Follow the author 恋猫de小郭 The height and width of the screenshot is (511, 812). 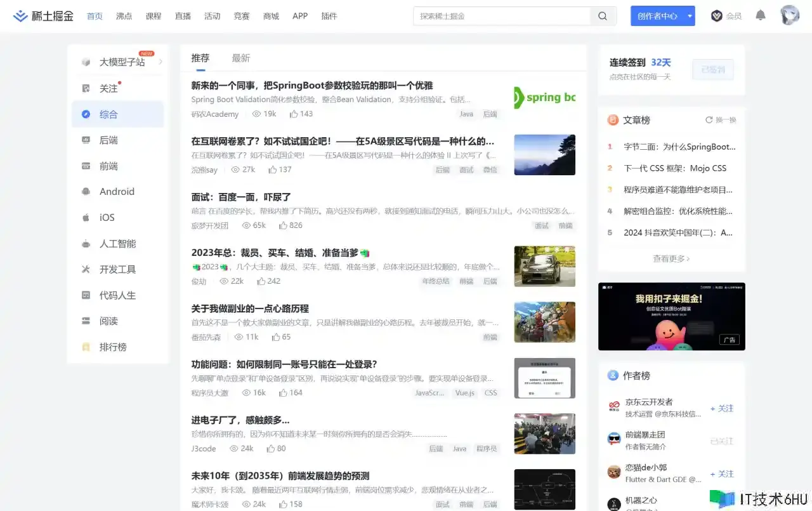pyautogui.click(x=722, y=474)
